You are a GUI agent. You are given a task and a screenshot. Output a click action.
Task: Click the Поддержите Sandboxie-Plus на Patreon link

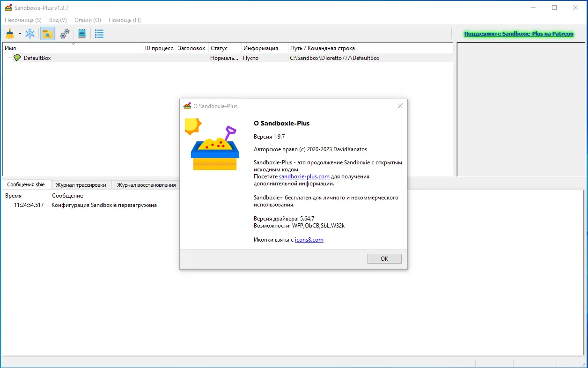pyautogui.click(x=519, y=34)
